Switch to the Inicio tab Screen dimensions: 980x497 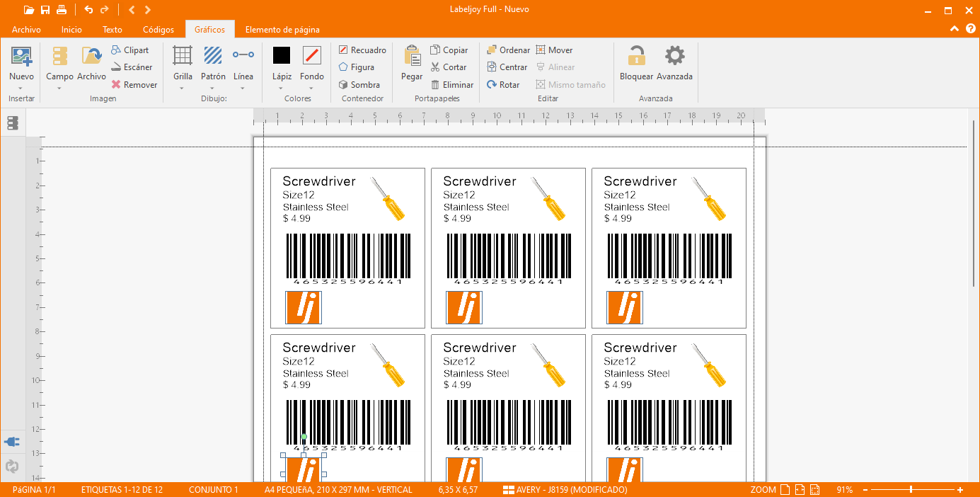click(x=71, y=30)
